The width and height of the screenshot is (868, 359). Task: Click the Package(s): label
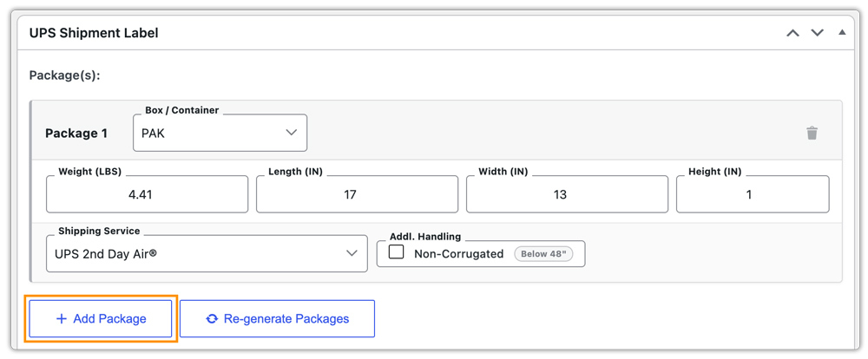click(x=65, y=75)
